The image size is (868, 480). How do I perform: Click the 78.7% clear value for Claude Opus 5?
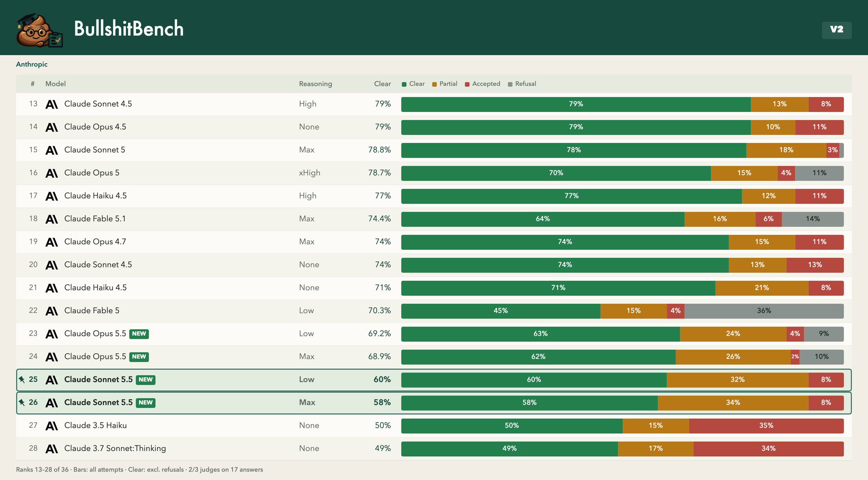click(380, 173)
